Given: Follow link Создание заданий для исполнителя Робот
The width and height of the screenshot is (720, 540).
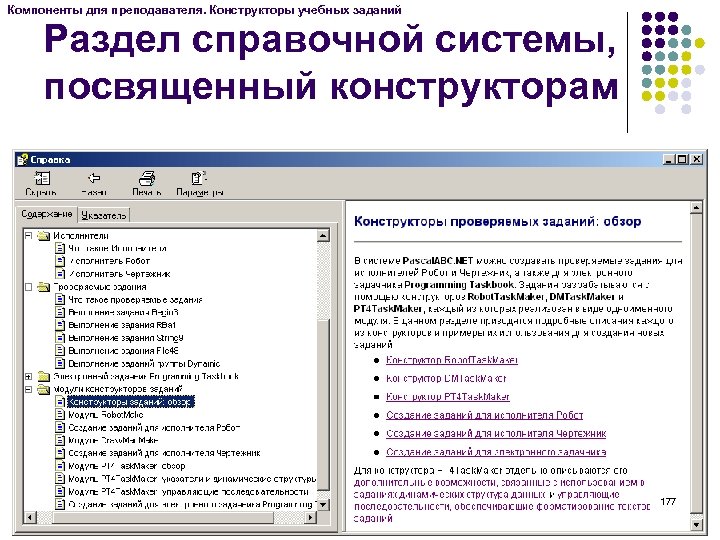Looking at the screenshot, I should [484, 416].
